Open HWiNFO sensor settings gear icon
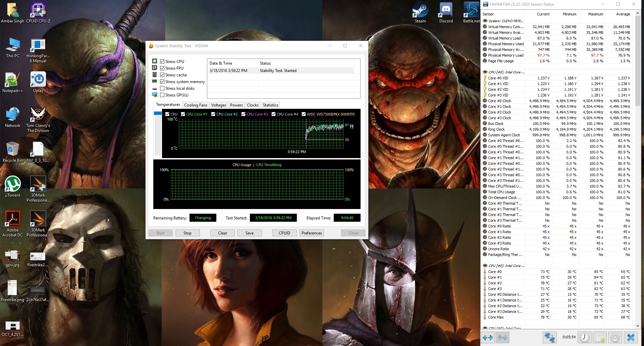The width and height of the screenshot is (644, 346). click(615, 337)
